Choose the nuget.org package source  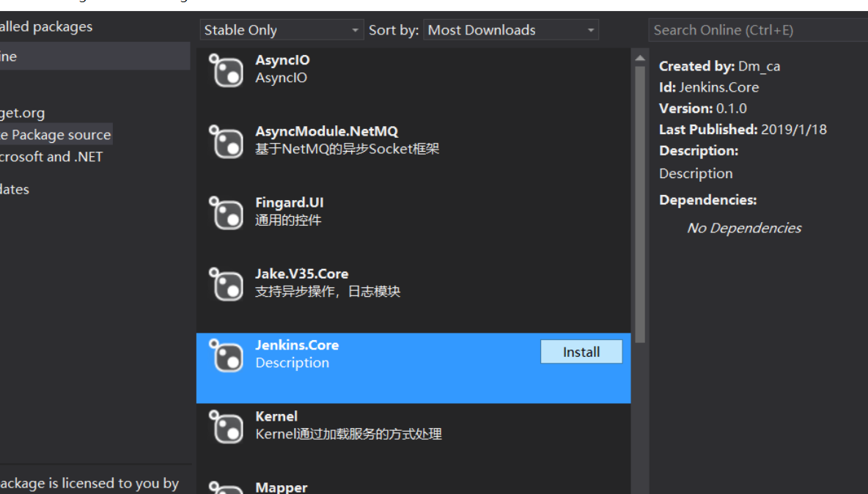[x=22, y=113]
